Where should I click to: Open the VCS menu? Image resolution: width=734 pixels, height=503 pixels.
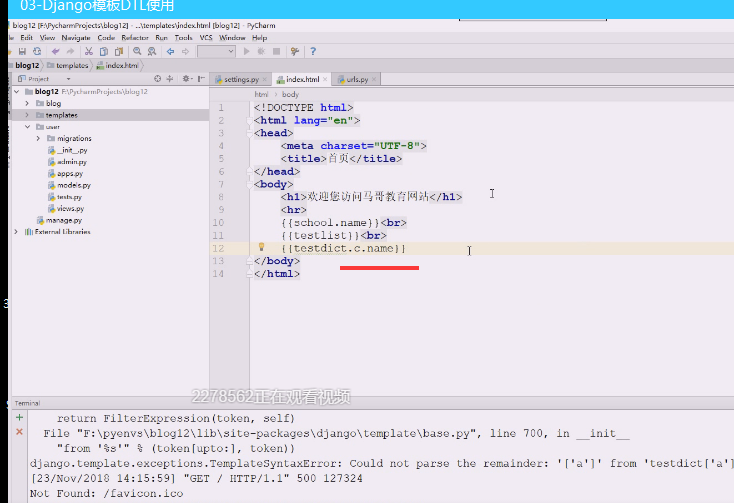click(206, 38)
